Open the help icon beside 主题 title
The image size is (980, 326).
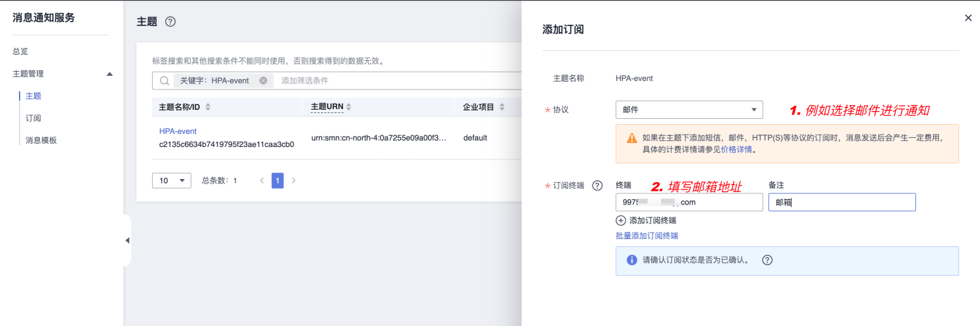pos(171,22)
